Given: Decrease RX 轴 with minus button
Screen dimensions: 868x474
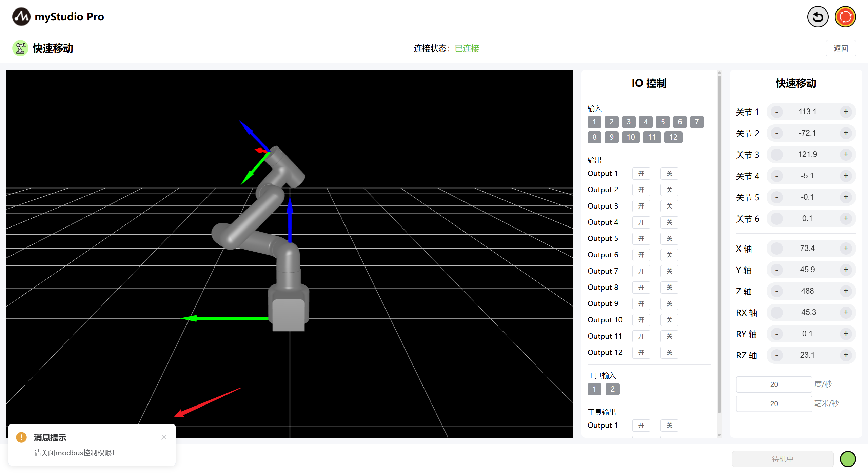Looking at the screenshot, I should tap(777, 312).
